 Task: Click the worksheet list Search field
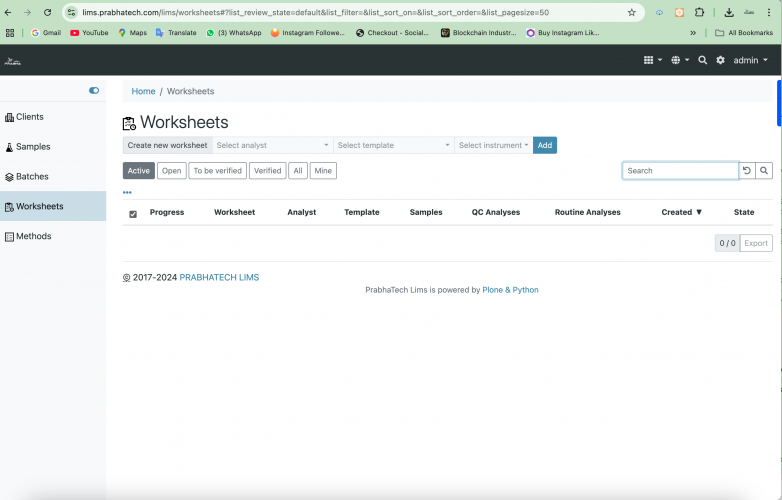(680, 170)
